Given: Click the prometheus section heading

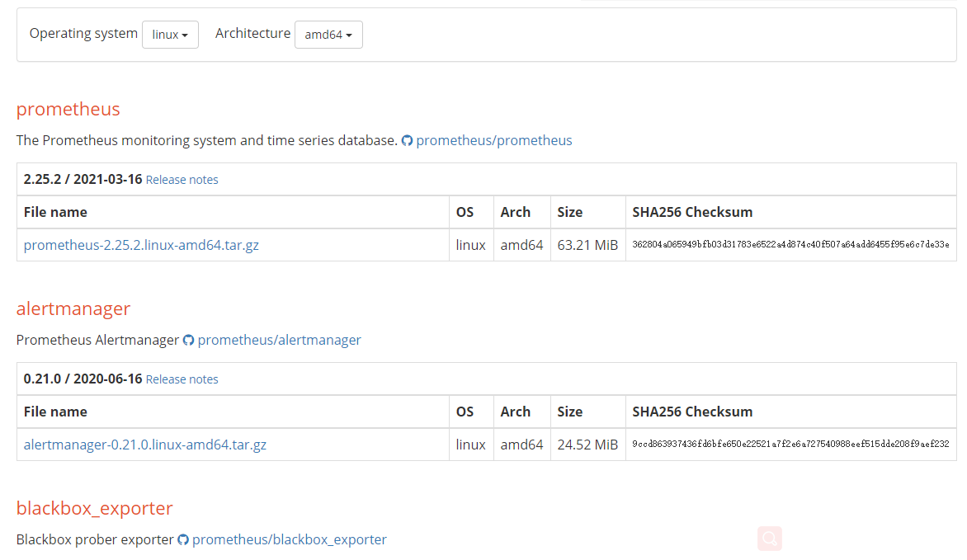Looking at the screenshot, I should tap(68, 109).
